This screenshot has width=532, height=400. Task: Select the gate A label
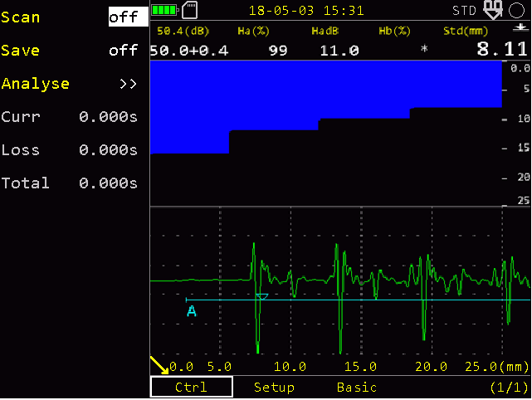click(x=192, y=310)
